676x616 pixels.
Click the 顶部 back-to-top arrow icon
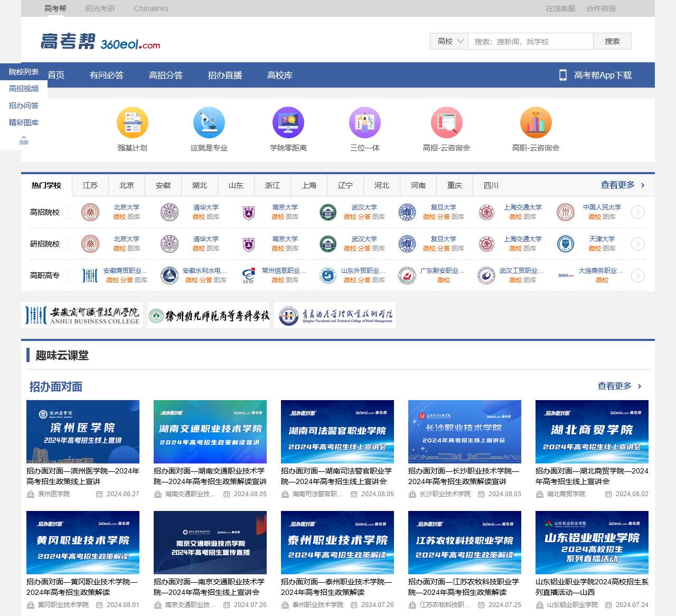coord(24,140)
